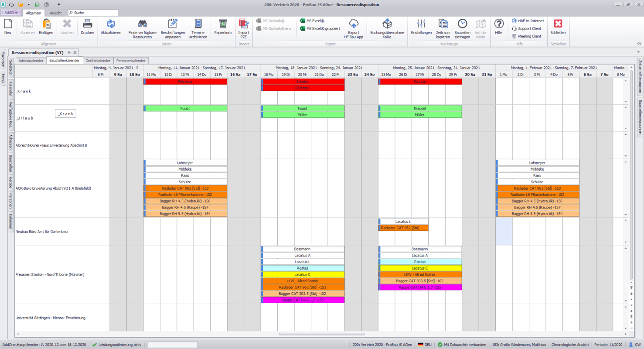Viewport: 644px width, 349px height.
Task: Open Finde verfügbare Ressourcen binoculars
Action: [x=142, y=24]
